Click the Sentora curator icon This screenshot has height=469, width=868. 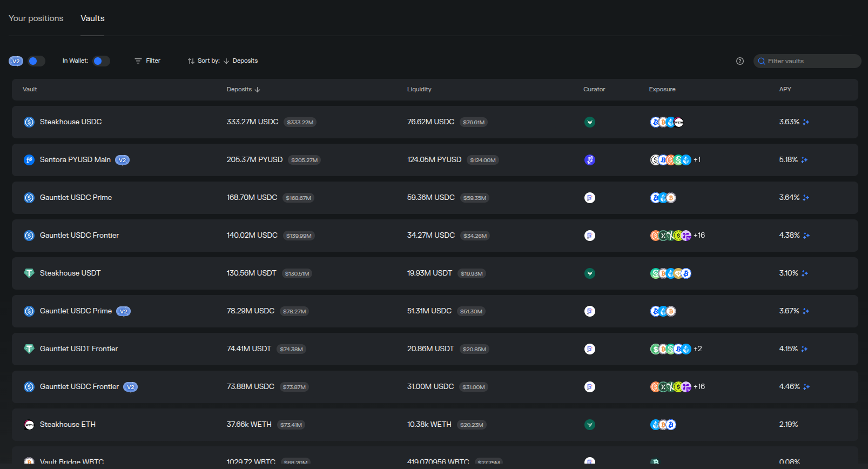589,160
